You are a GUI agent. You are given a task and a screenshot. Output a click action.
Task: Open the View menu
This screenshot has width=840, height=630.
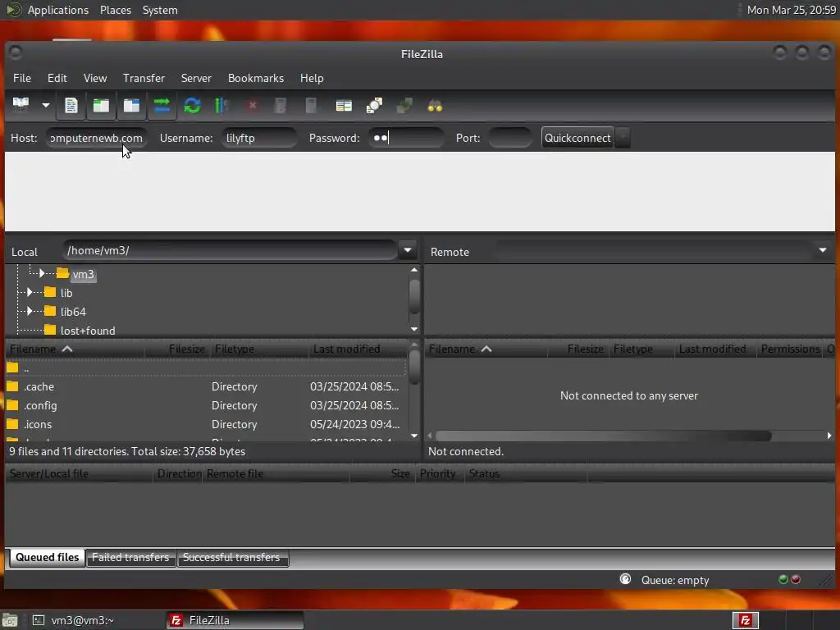coord(95,78)
